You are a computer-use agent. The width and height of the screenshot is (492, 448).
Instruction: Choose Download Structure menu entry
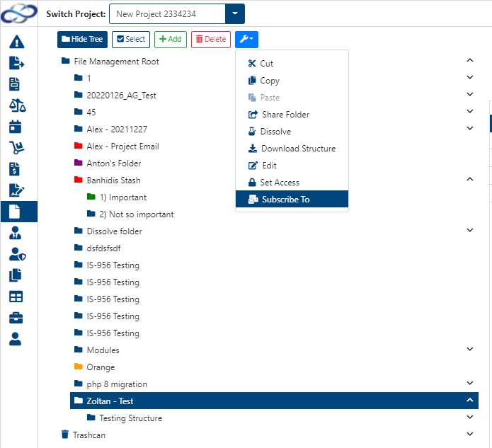click(292, 149)
